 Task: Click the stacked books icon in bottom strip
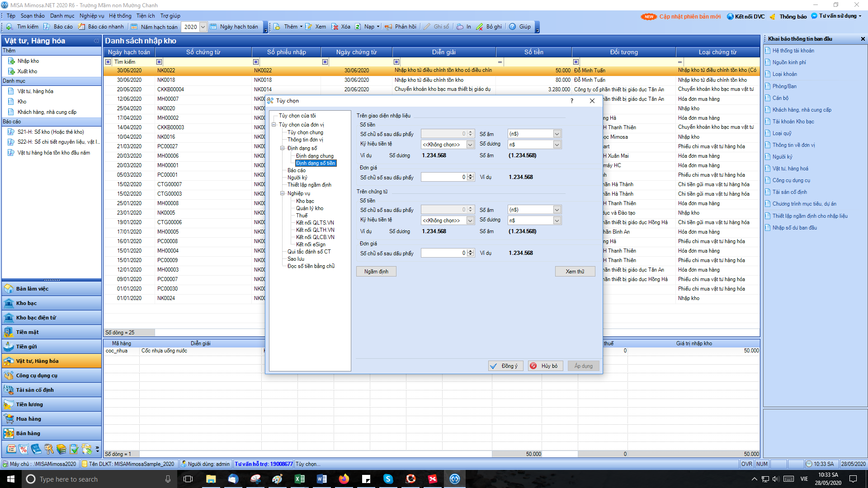[x=61, y=449]
